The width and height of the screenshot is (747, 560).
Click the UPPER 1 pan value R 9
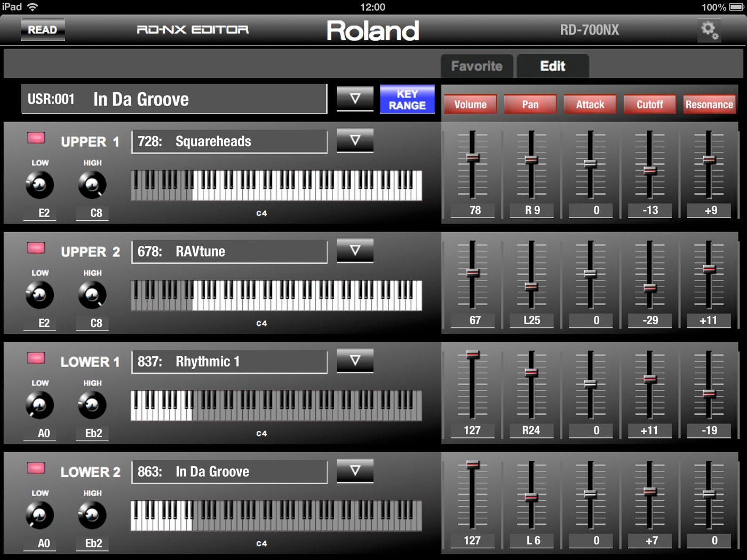pos(532,211)
